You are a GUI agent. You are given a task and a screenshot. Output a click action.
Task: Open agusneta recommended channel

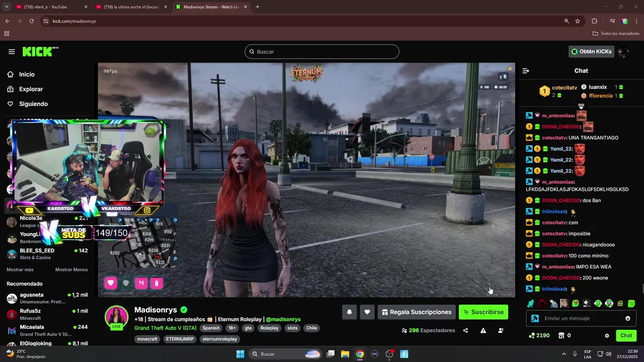(x=47, y=298)
